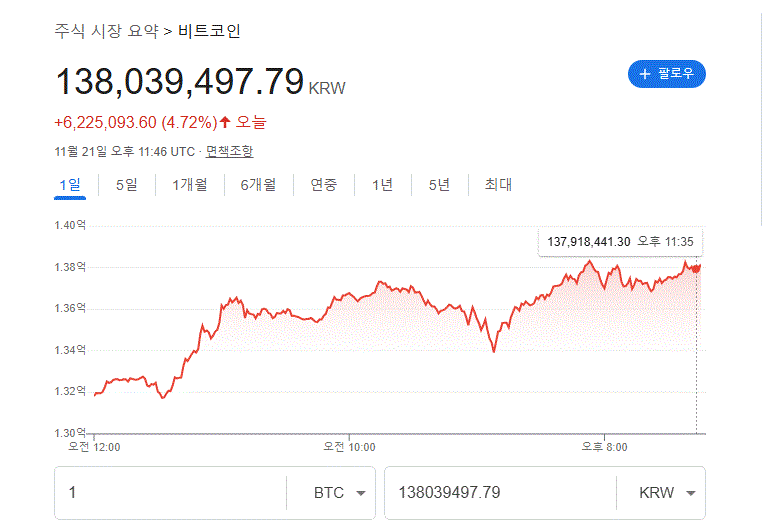Image resolution: width=763 pixels, height=527 pixels.
Task: Click the red up-arrow price change icon
Action: pyautogui.click(x=226, y=122)
